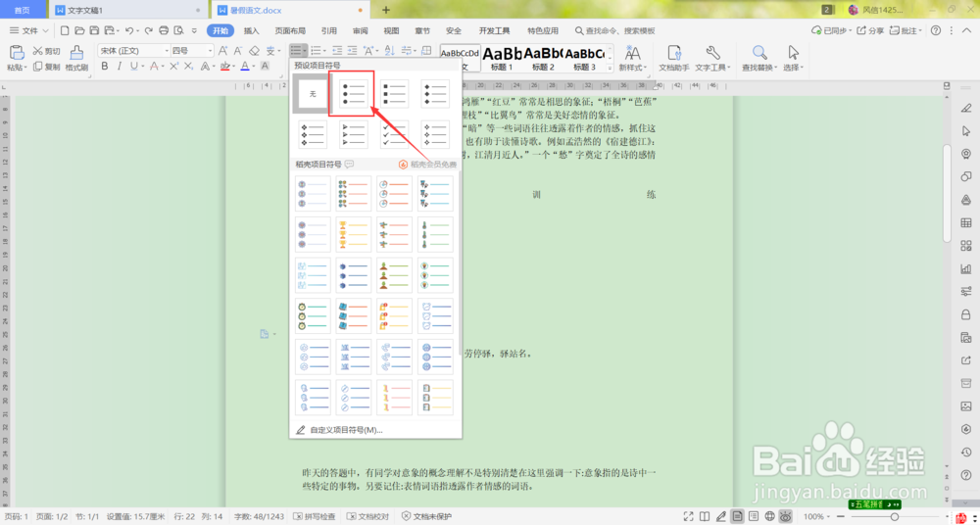Viewport: 980px width, 525px height.
Task: Adjust the zoom slider handle in status bar
Action: pyautogui.click(x=895, y=516)
